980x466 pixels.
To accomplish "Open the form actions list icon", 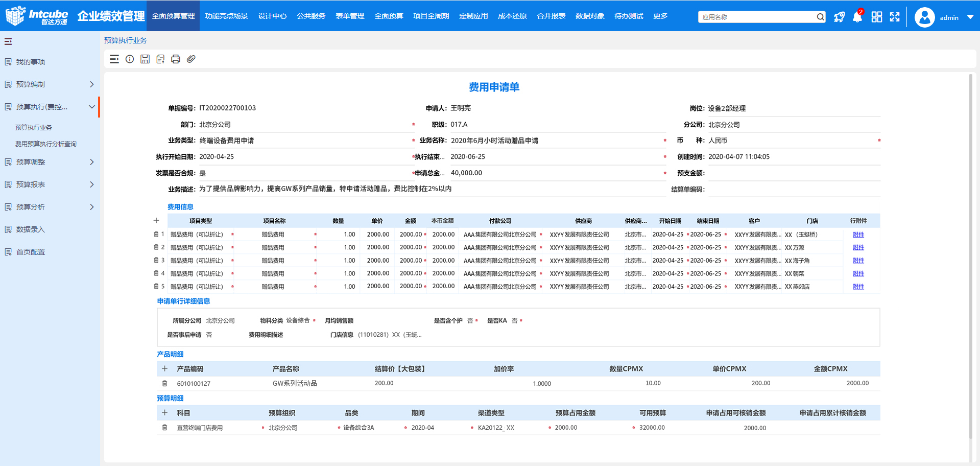I will click(x=114, y=59).
